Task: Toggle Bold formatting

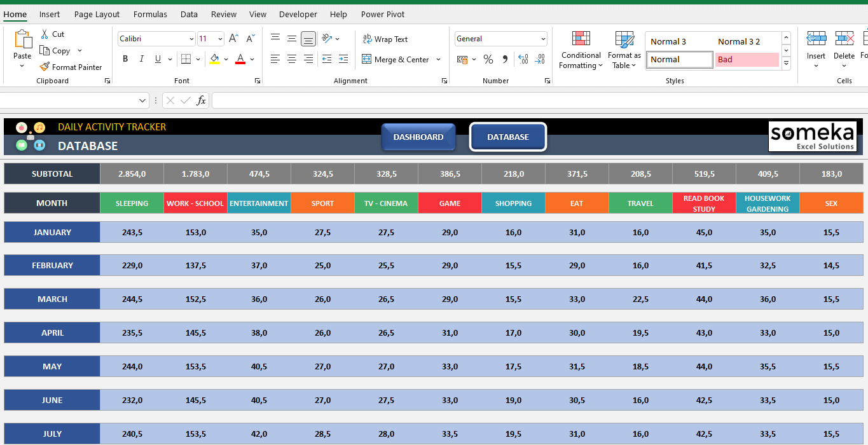Action: [x=125, y=59]
